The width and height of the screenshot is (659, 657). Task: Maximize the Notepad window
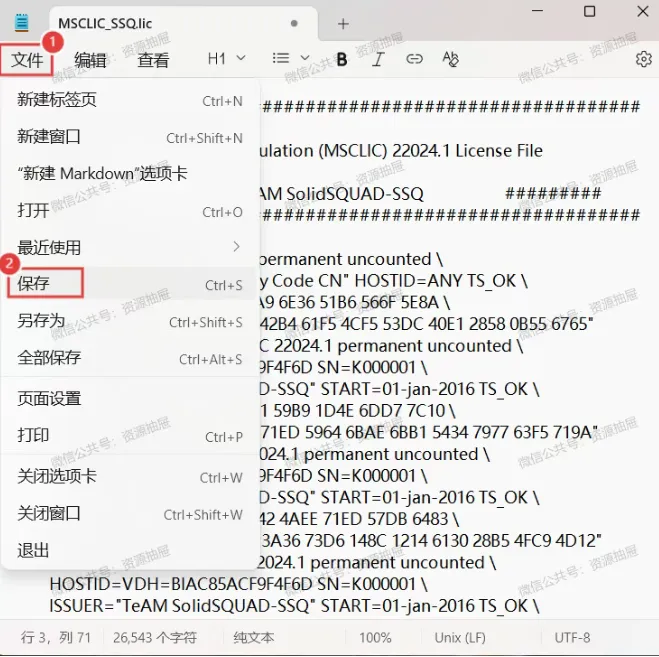[590, 11]
